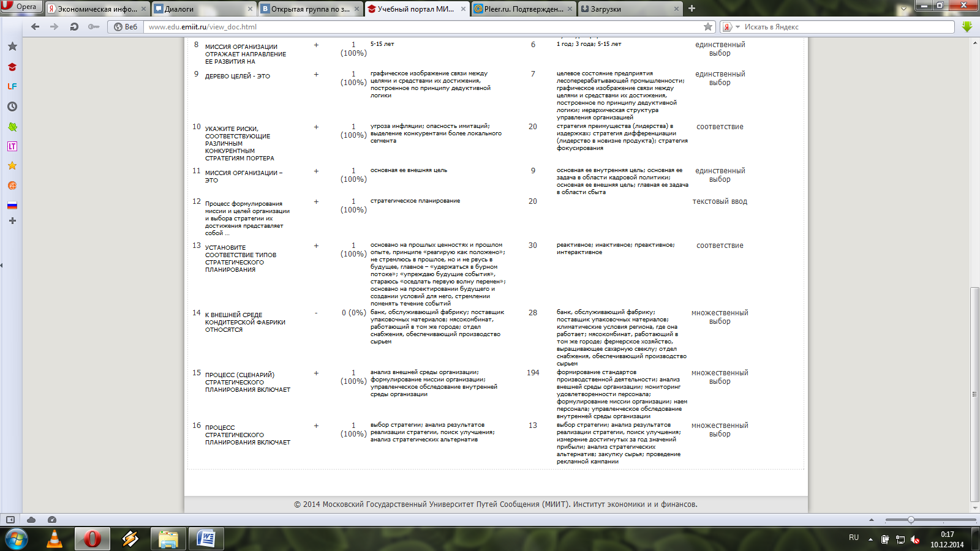Show hidden system tray icons

870,539
